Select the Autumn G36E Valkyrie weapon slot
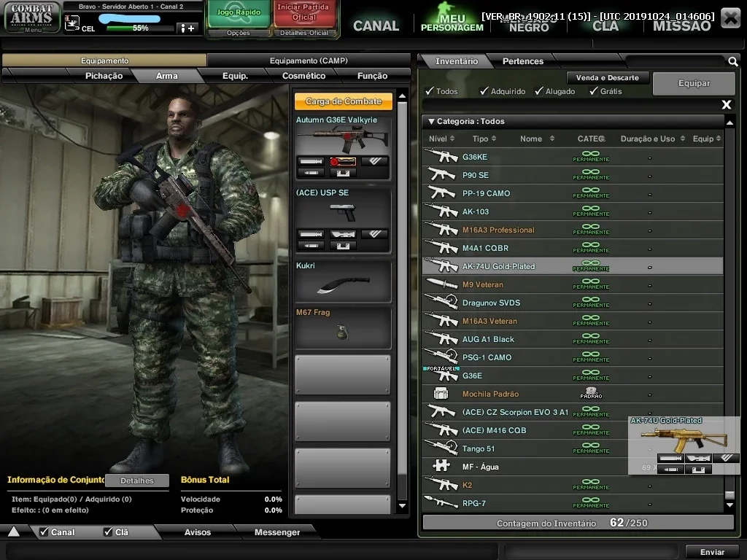747x560 pixels. 343,147
